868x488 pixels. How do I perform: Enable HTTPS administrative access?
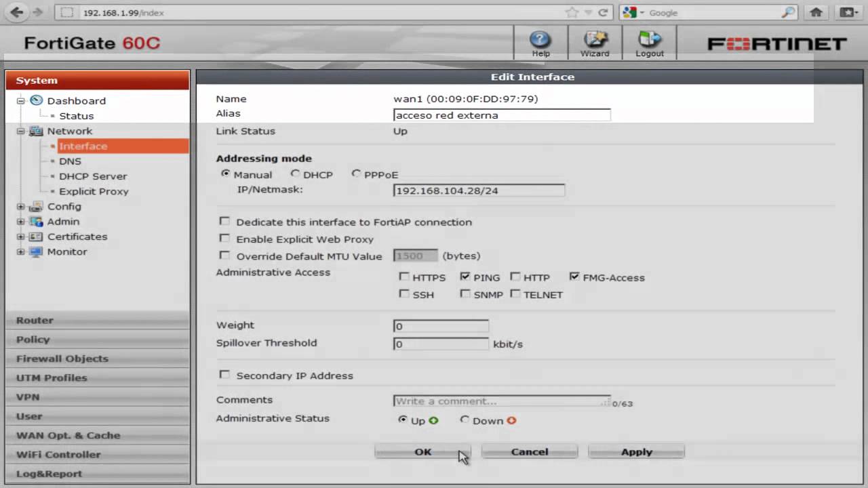(404, 277)
